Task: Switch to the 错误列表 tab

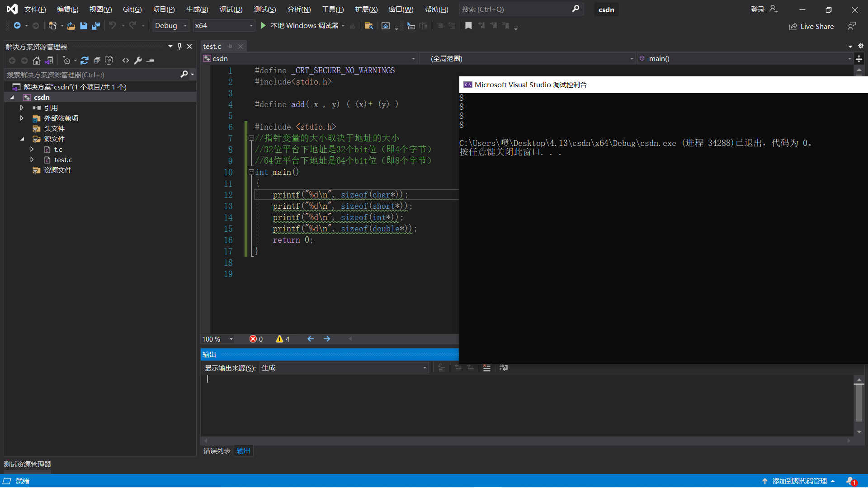Action: click(x=217, y=451)
